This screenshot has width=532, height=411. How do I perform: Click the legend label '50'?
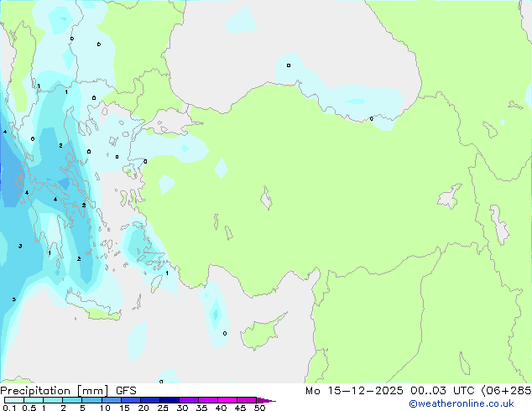tap(259, 408)
